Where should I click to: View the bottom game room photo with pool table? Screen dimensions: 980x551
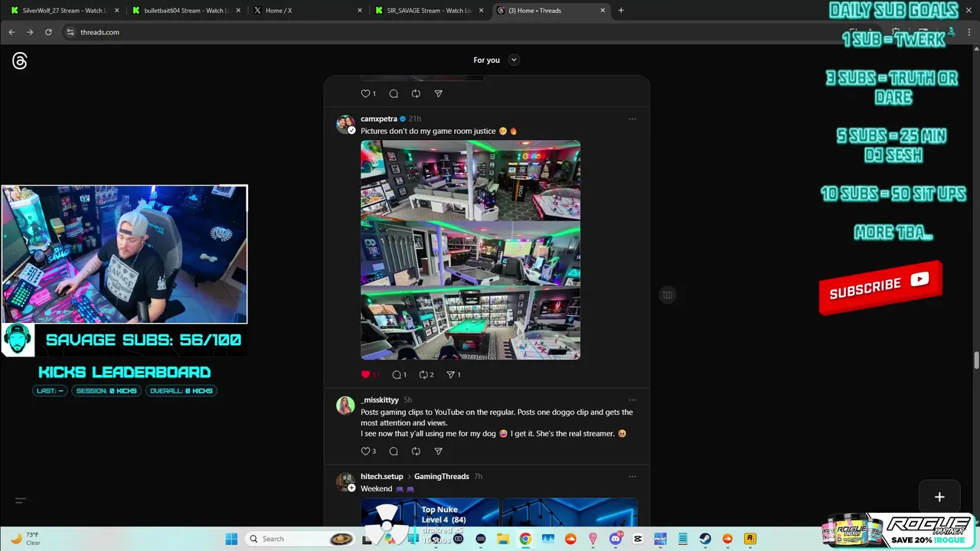470,323
